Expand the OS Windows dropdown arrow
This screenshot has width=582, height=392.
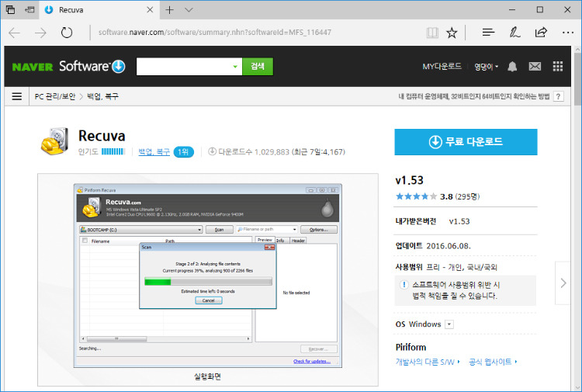click(449, 324)
